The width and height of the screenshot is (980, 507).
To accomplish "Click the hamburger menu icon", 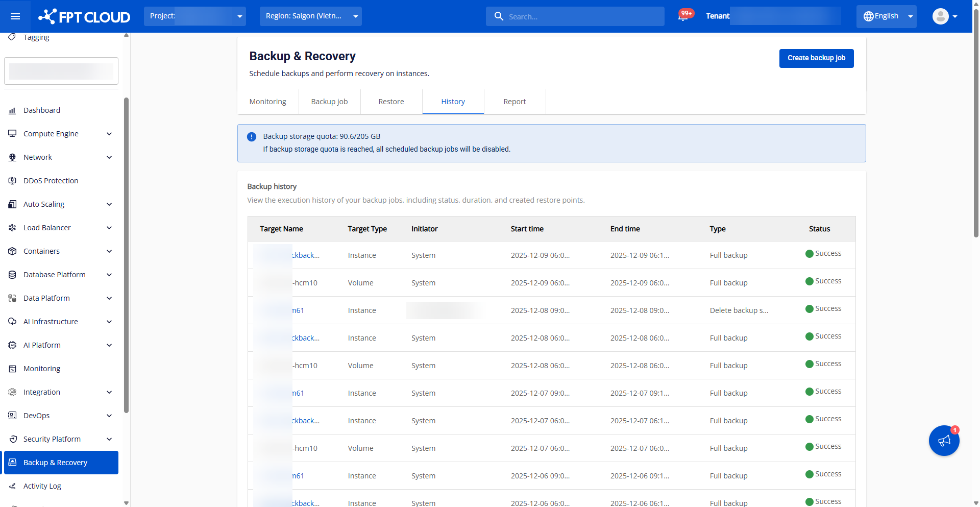I will tap(15, 16).
